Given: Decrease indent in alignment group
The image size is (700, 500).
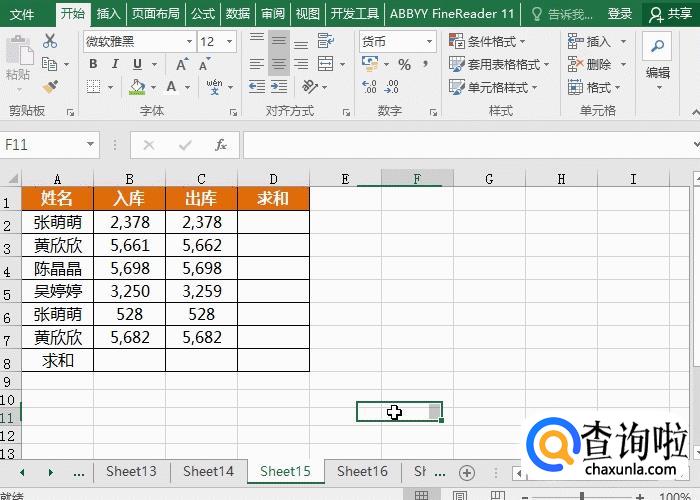Looking at the screenshot, I should (257, 87).
